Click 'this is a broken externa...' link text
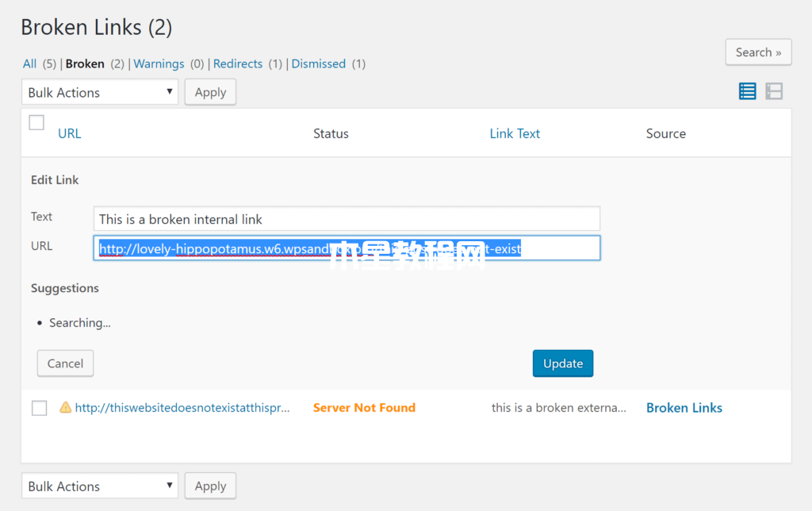The width and height of the screenshot is (812, 511). click(559, 408)
